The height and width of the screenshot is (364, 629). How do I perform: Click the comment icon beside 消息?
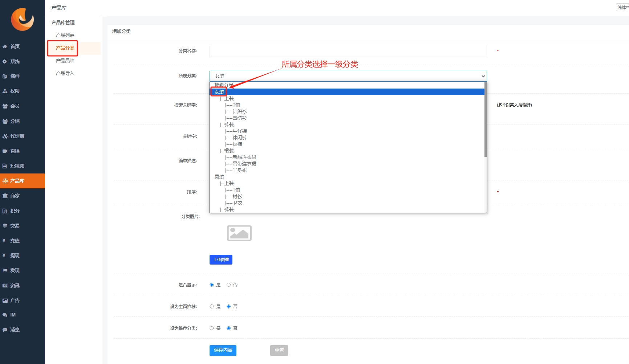point(5,330)
